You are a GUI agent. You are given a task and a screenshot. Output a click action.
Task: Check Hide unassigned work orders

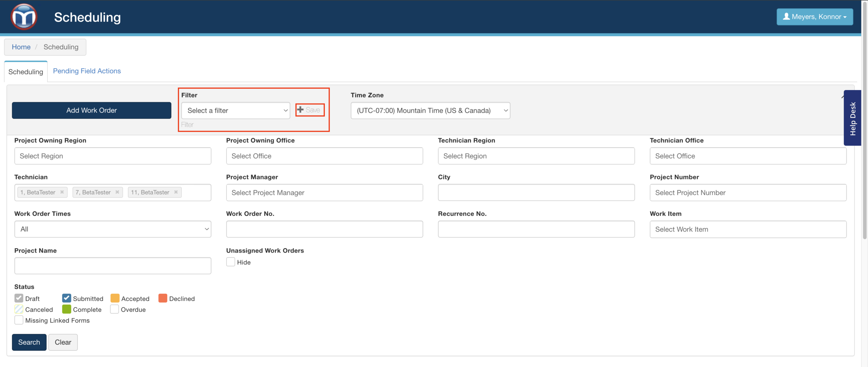231,262
